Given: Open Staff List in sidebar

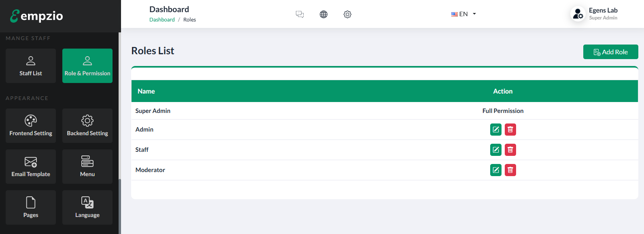Looking at the screenshot, I should [31, 66].
